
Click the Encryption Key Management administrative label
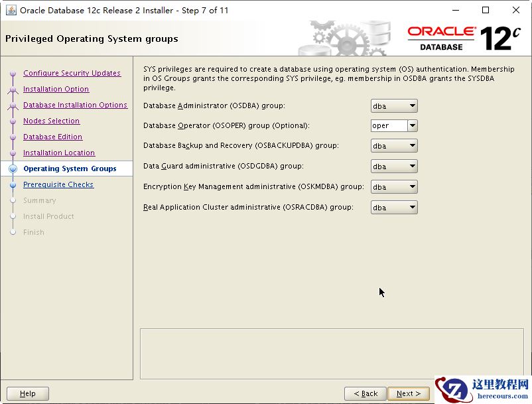click(x=253, y=187)
